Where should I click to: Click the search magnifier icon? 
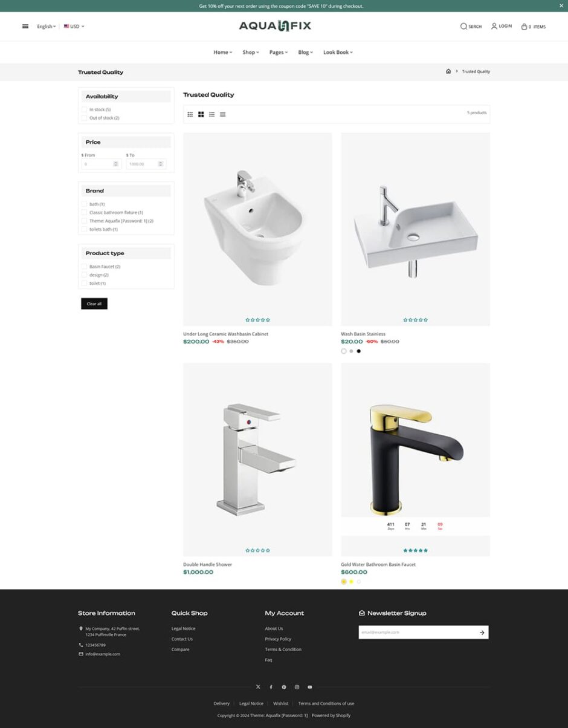[463, 26]
